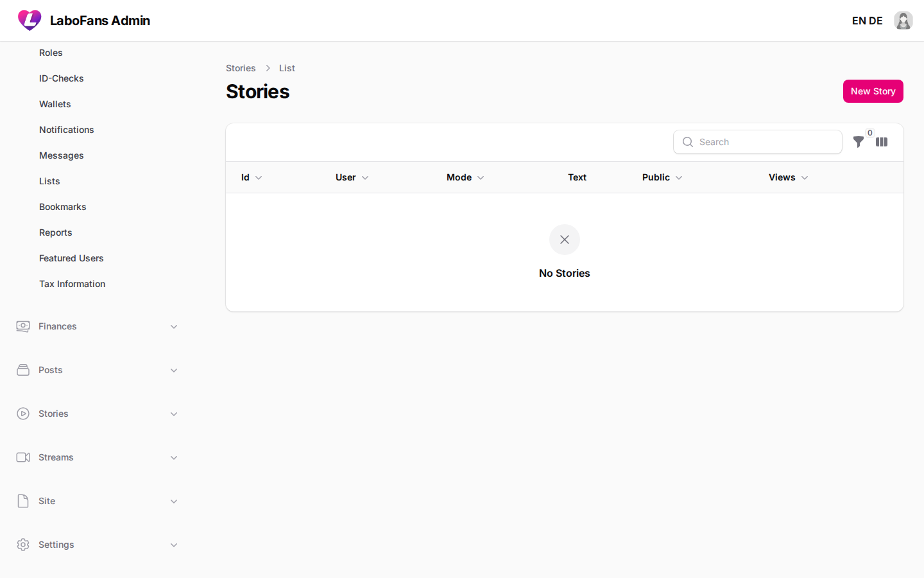924x578 pixels.
Task: Open Tax Information page
Action: point(73,284)
